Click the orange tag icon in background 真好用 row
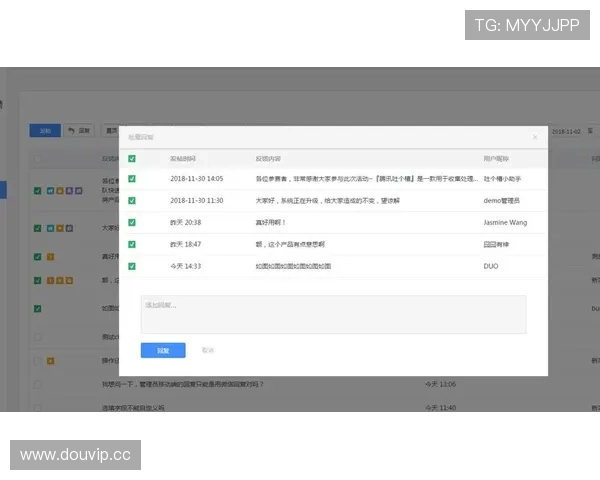The width and height of the screenshot is (600, 480). 51,256
